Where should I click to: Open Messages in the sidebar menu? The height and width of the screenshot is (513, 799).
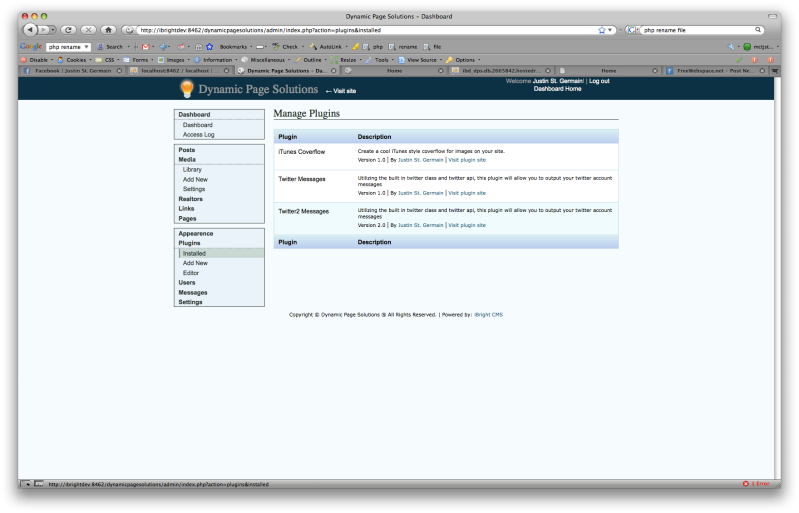pos(193,293)
